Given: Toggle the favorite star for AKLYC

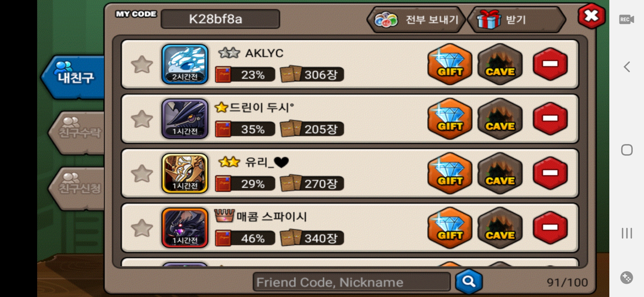Looking at the screenshot, I should (142, 64).
